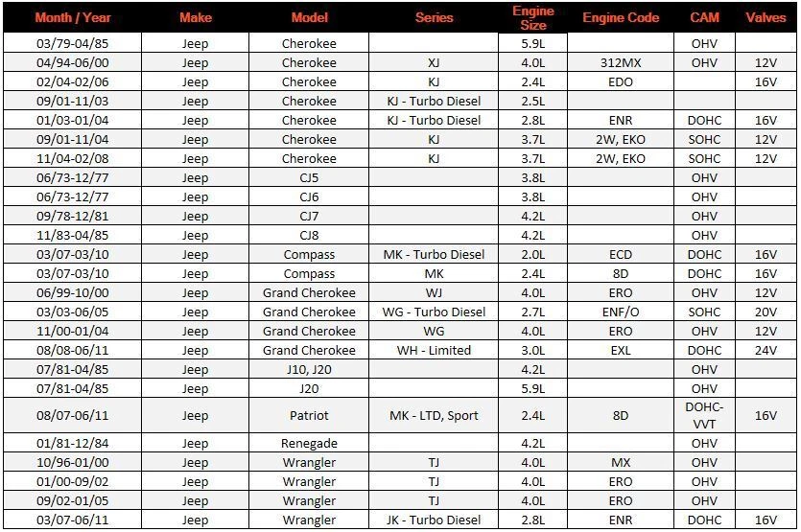The height and width of the screenshot is (532, 801).
Task: Click the Engine Size header cell
Action: pyautogui.click(x=532, y=18)
